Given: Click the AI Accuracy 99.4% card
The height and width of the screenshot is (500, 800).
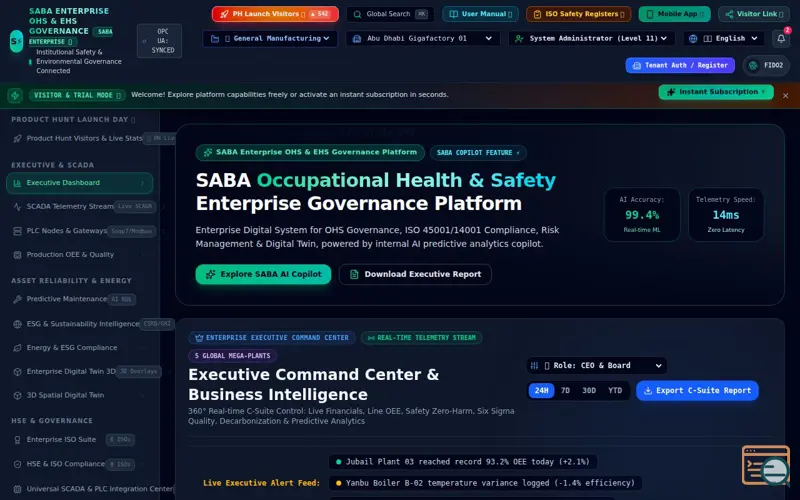Looking at the screenshot, I should (642, 215).
